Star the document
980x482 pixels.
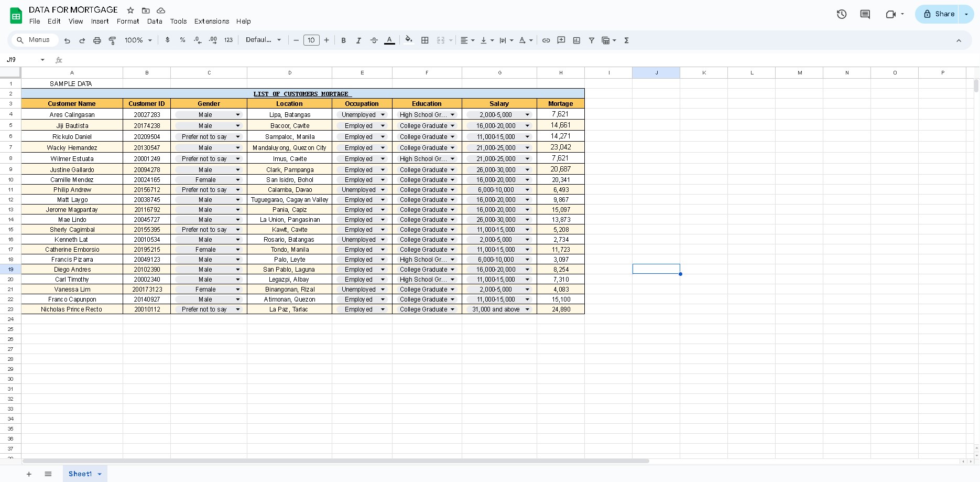pyautogui.click(x=130, y=10)
